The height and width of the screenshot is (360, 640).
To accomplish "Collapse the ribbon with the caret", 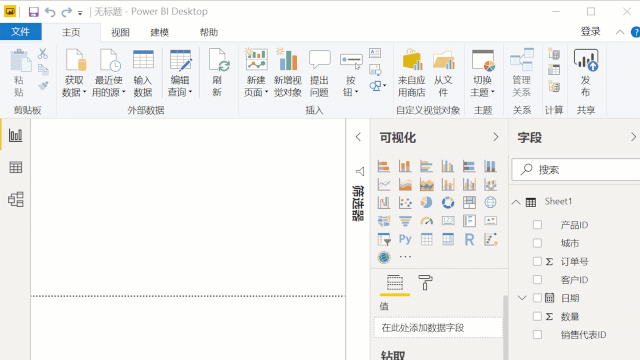I will pyautogui.click(x=620, y=32).
